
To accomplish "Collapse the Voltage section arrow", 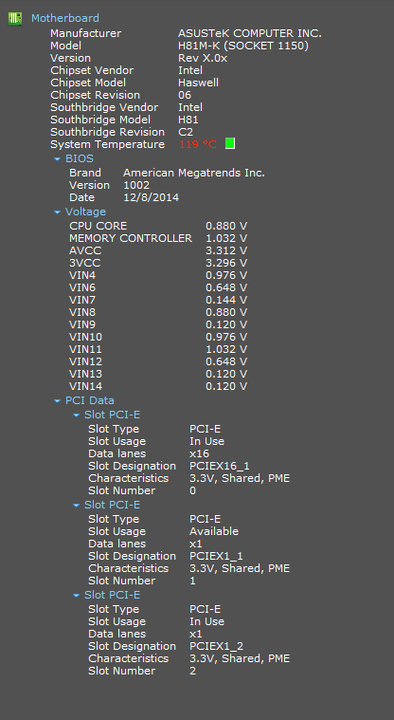I will point(57,212).
